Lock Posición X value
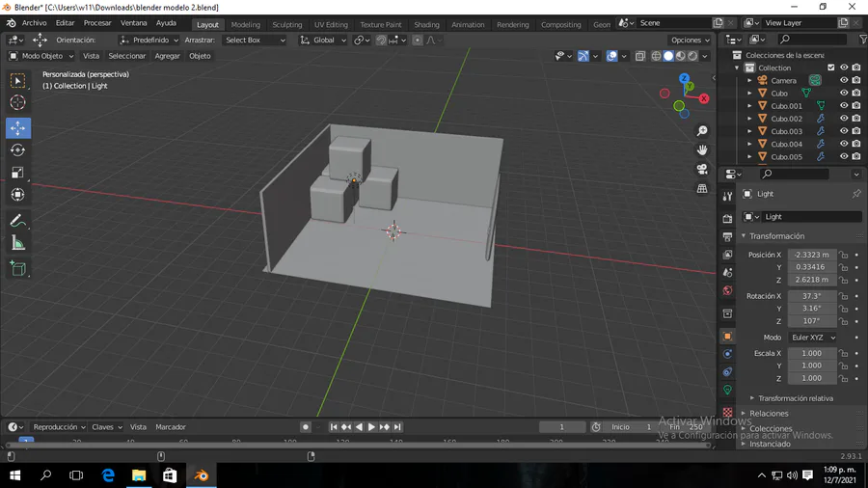This screenshot has width=868, height=488. pyautogui.click(x=843, y=255)
